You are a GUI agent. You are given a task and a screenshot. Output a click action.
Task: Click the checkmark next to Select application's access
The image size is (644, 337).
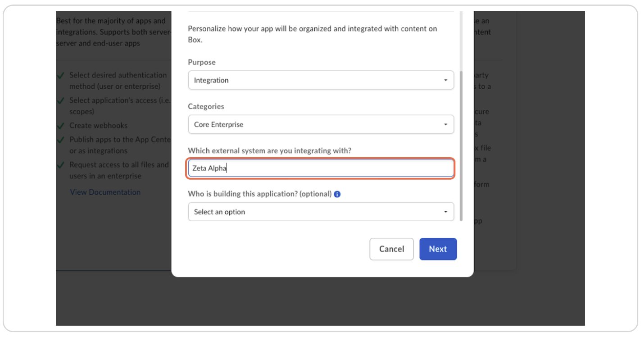[x=61, y=101]
